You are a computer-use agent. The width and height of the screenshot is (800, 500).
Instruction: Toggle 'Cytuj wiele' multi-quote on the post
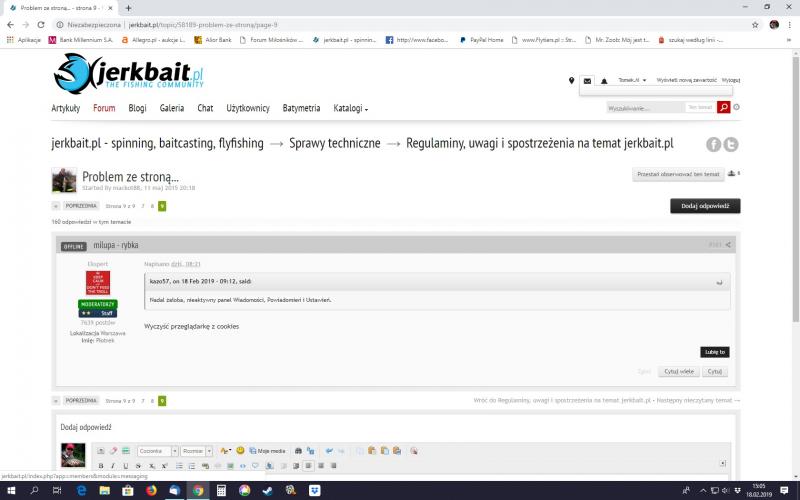pos(679,371)
